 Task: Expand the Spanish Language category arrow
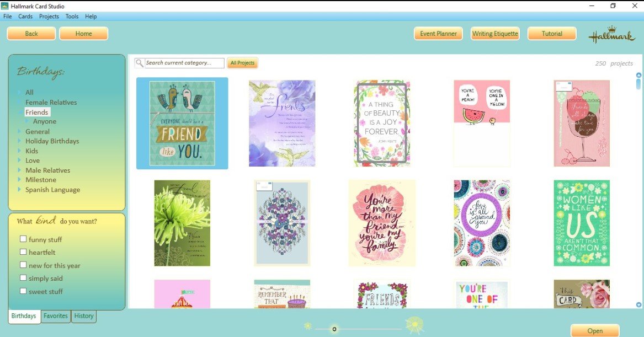pos(19,190)
